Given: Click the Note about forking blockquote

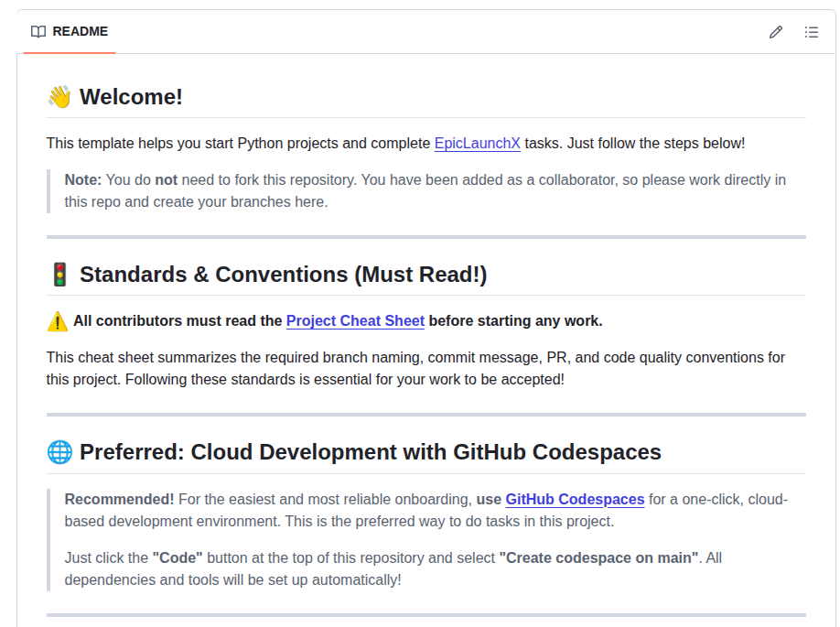Looking at the screenshot, I should (x=425, y=190).
